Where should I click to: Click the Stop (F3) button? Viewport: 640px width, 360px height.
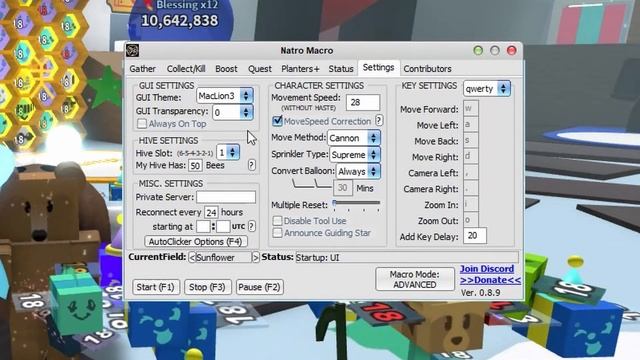click(207, 287)
